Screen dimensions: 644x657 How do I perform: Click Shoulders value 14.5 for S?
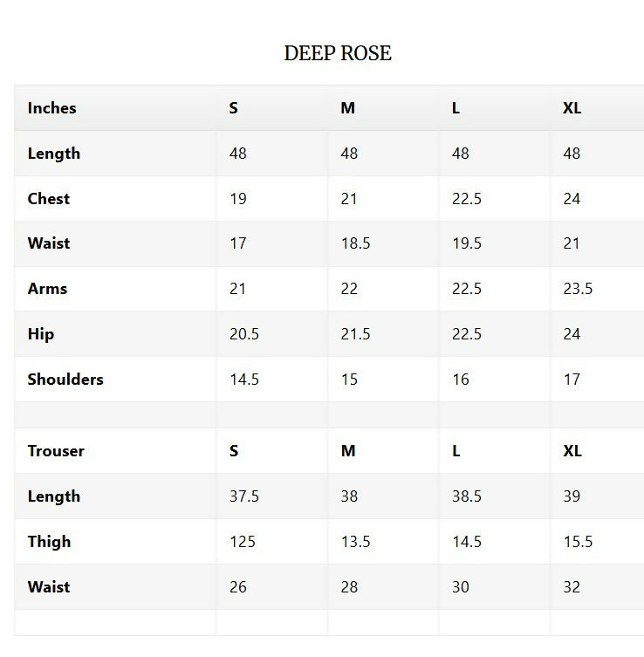click(x=244, y=380)
